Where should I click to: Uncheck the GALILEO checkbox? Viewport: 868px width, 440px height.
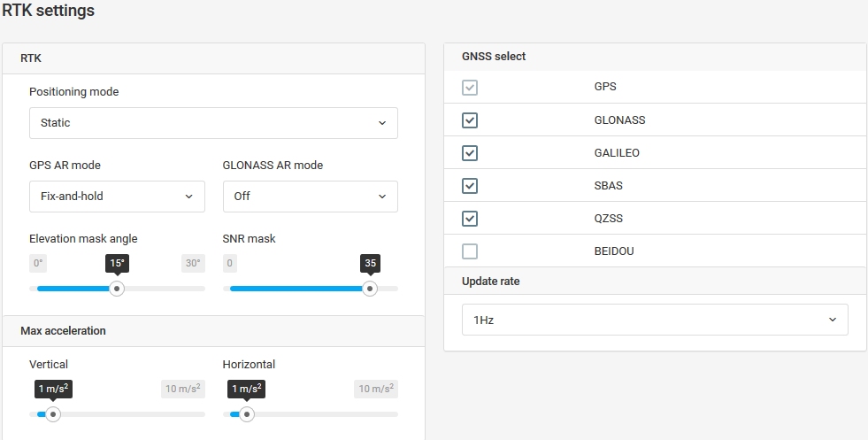[470, 153]
